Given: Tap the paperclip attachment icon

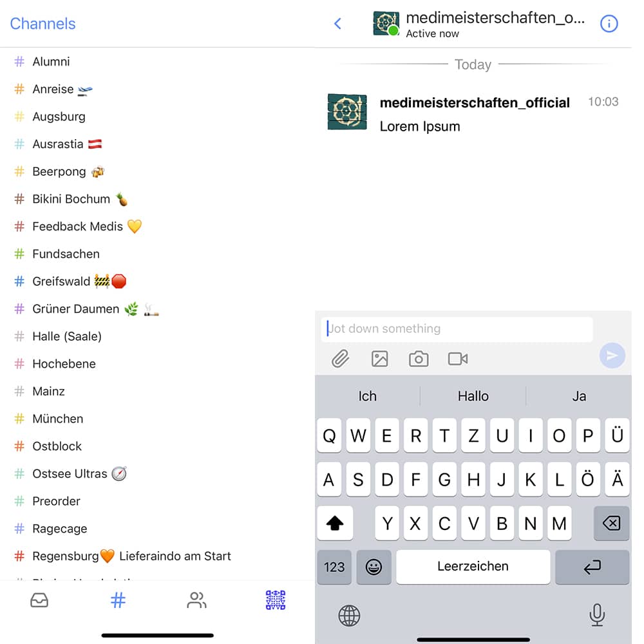Looking at the screenshot, I should pyautogui.click(x=340, y=359).
